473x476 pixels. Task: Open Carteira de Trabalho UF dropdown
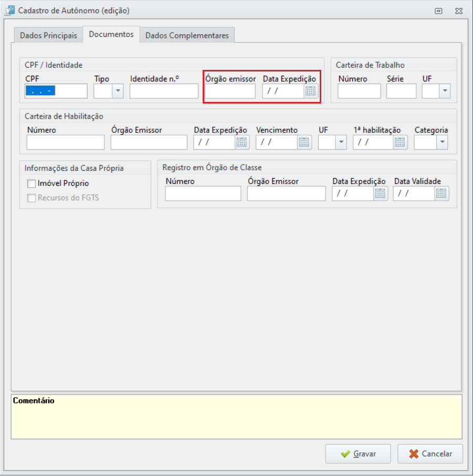coord(445,91)
